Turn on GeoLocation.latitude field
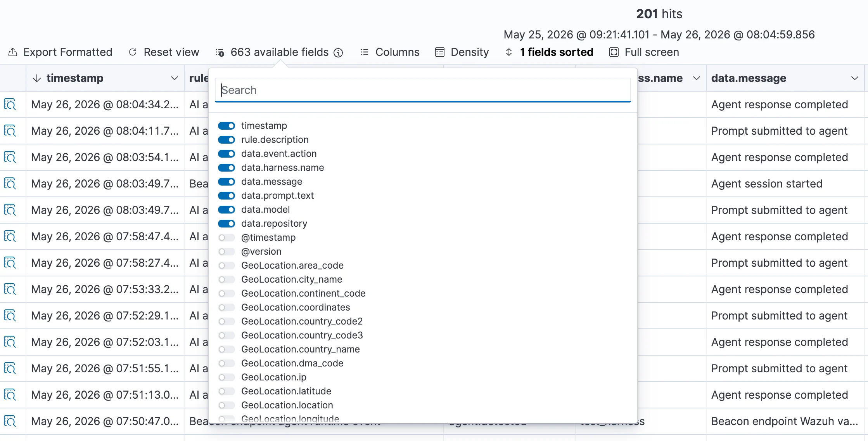The width and height of the screenshot is (868, 441). pyautogui.click(x=227, y=391)
